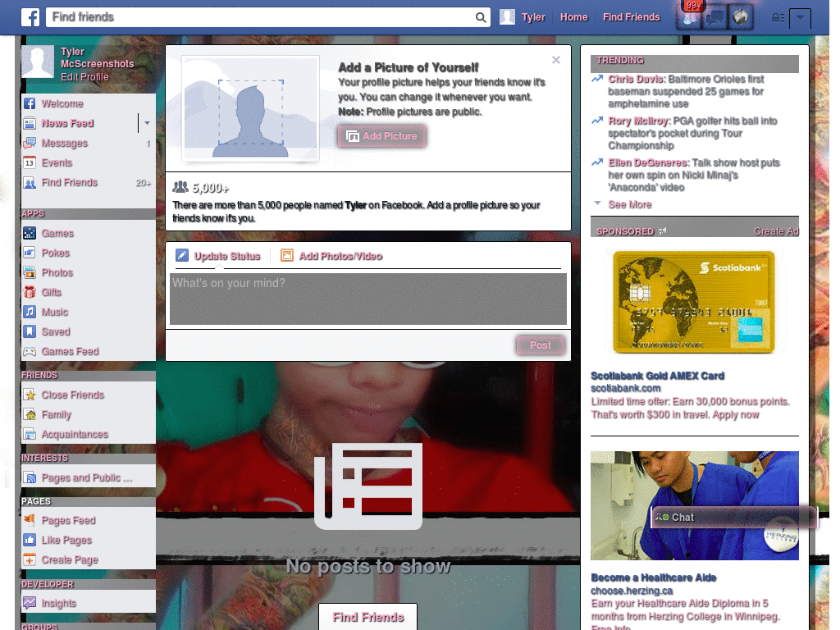The image size is (840, 630).
Task: Click the choose.herzing.ca ad link
Action: click(x=632, y=591)
